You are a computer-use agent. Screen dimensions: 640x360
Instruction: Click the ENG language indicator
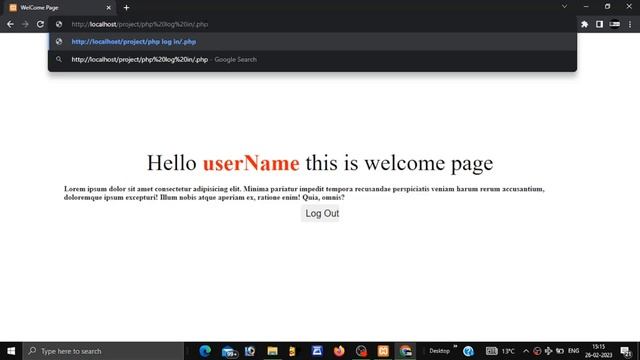573,351
